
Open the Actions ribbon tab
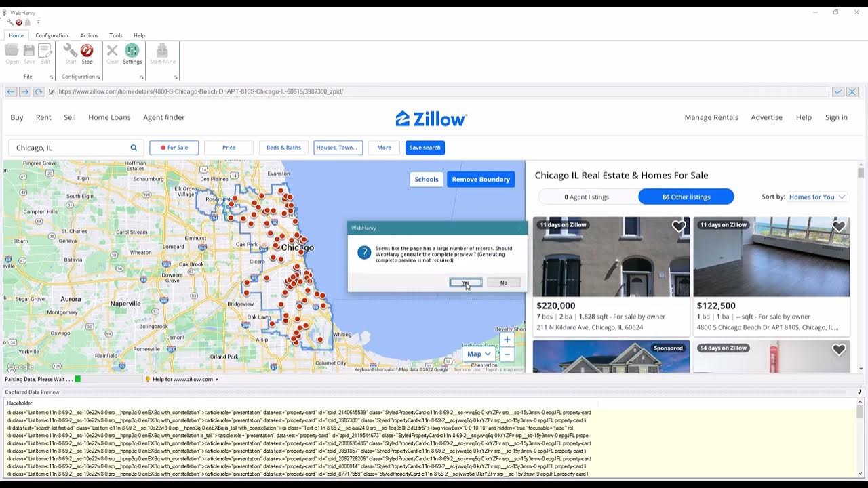click(89, 35)
